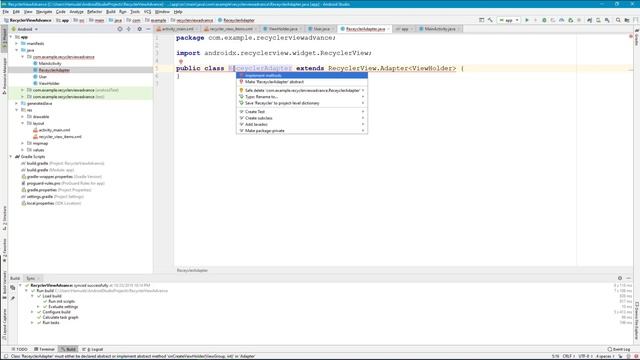Open the SDK Manager toolbar icon

(607, 20)
